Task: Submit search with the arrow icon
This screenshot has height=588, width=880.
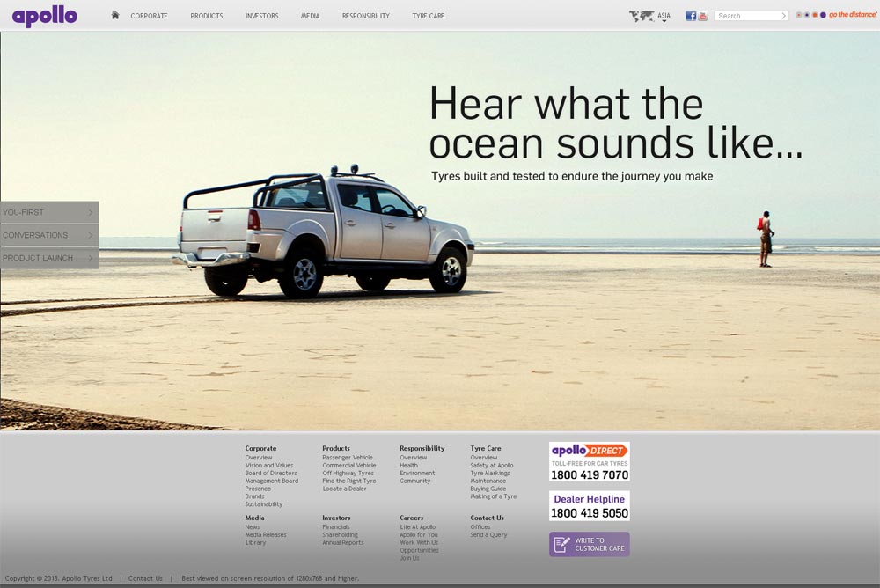Action: pos(783,16)
